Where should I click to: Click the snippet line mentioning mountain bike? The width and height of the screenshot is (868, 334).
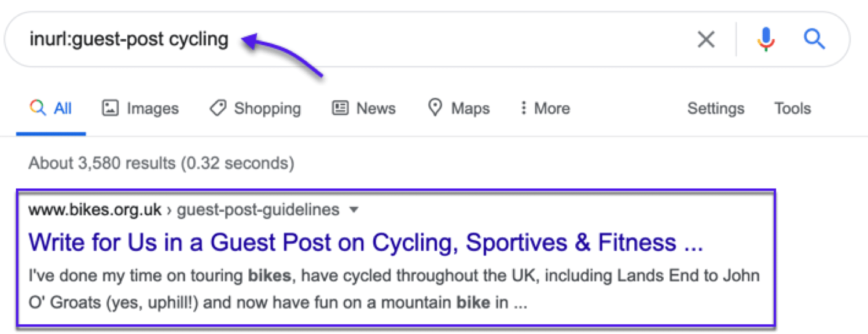coord(278,302)
